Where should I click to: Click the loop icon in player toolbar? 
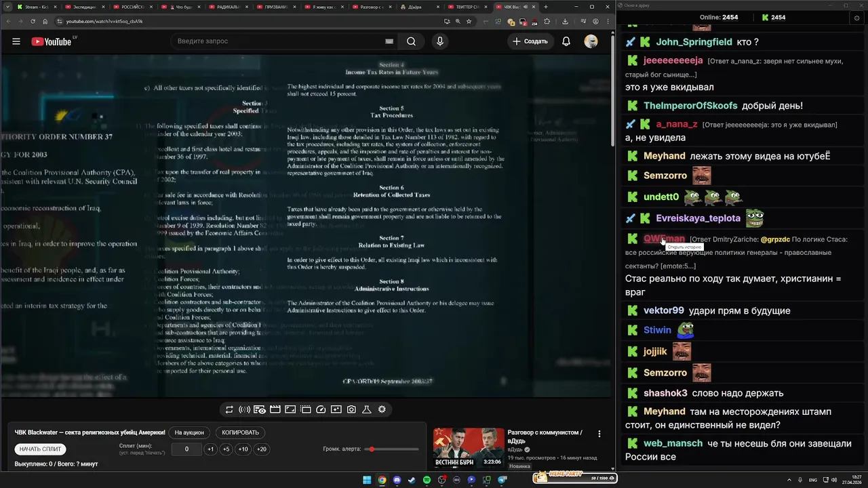[229, 409]
